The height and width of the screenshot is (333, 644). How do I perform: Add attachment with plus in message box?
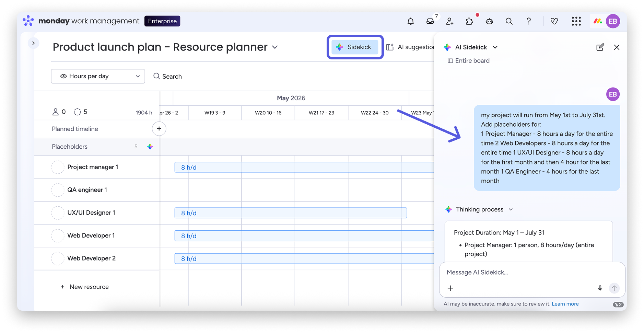click(450, 288)
